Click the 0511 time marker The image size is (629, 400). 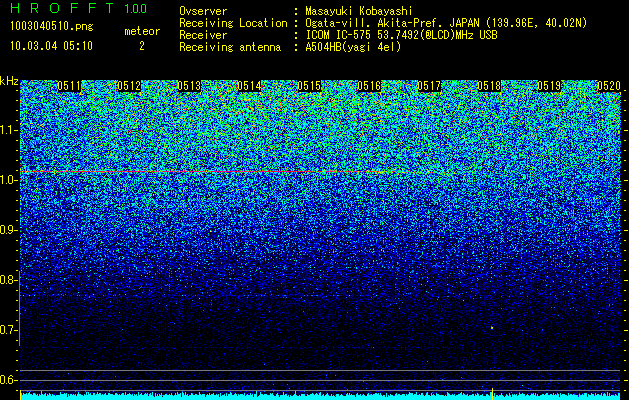[x=69, y=86]
